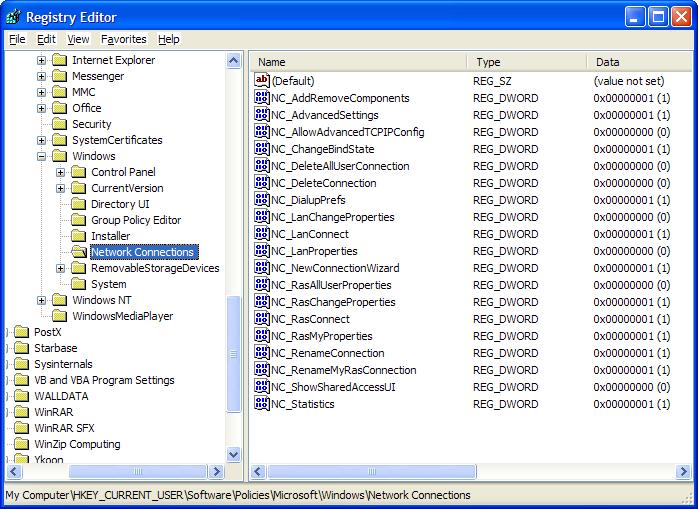698x509 pixels.
Task: Click the values pane right scroll arrow
Action: [x=683, y=471]
